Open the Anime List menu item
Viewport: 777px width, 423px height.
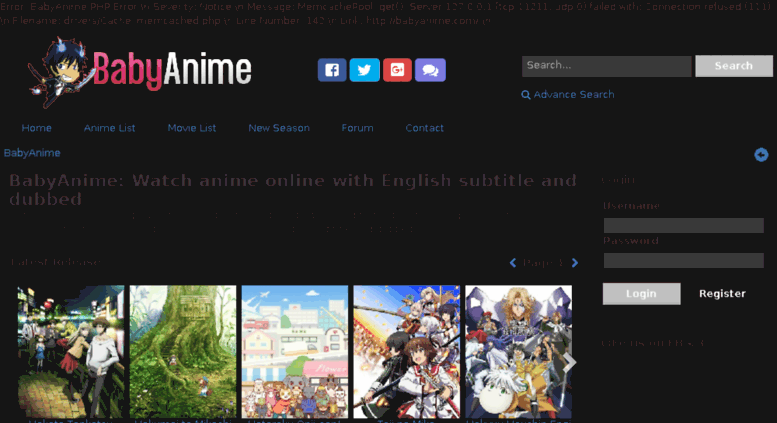click(110, 128)
